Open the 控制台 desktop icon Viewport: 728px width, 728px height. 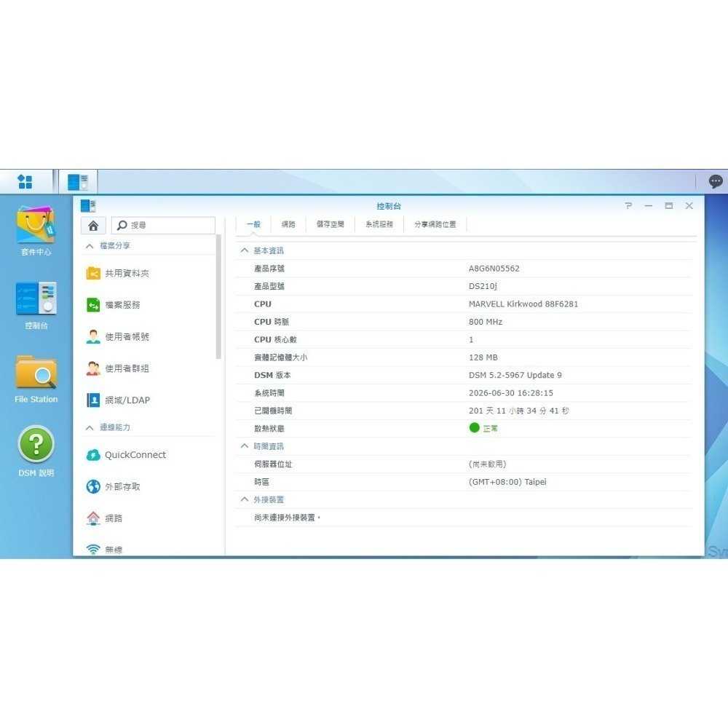[x=36, y=298]
